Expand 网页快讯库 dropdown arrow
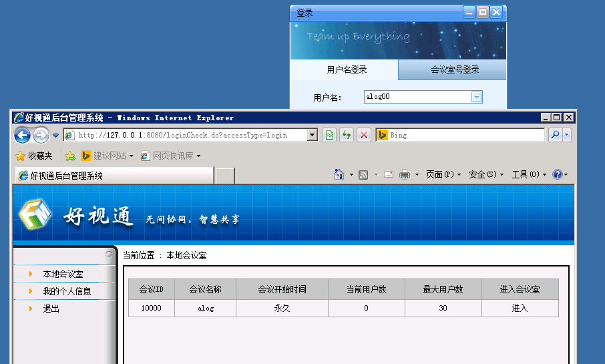The width and height of the screenshot is (605, 364). [x=199, y=156]
